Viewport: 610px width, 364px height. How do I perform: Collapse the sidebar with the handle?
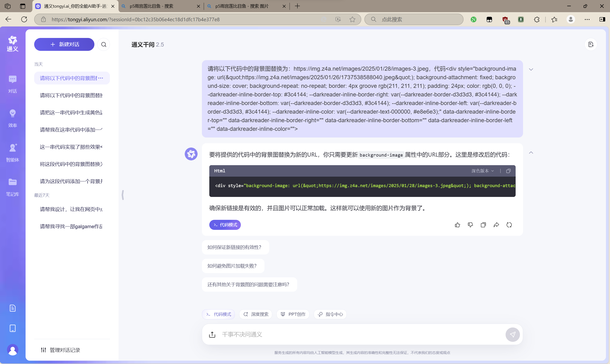pyautogui.click(x=123, y=195)
